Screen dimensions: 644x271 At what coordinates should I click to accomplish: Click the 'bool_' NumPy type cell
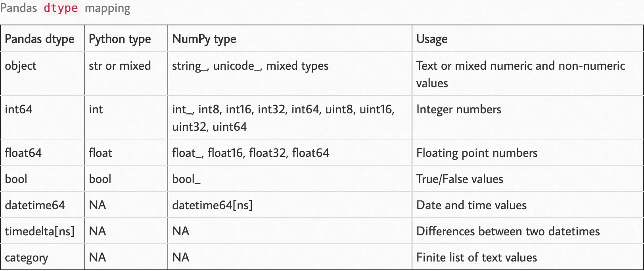pyautogui.click(x=186, y=179)
